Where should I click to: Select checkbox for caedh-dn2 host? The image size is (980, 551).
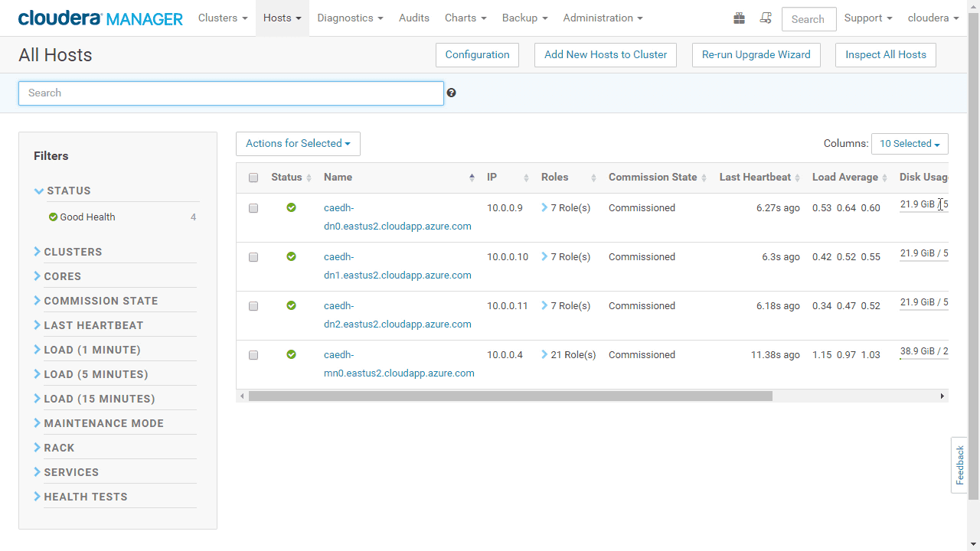253,306
